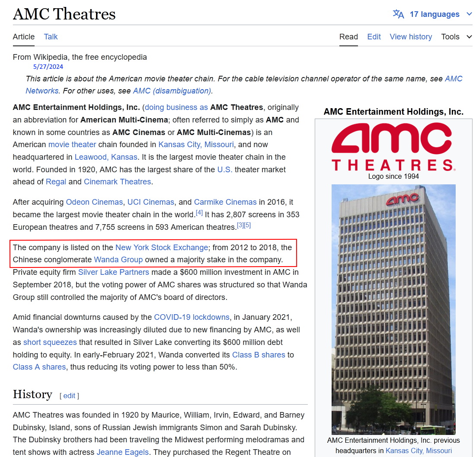Follow the short squeezes link
This screenshot has width=476, height=457.
tap(50, 342)
